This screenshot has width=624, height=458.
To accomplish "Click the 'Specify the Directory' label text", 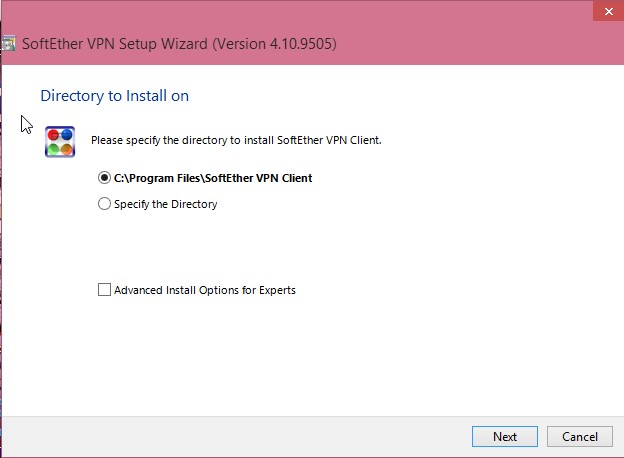I will coord(166,204).
